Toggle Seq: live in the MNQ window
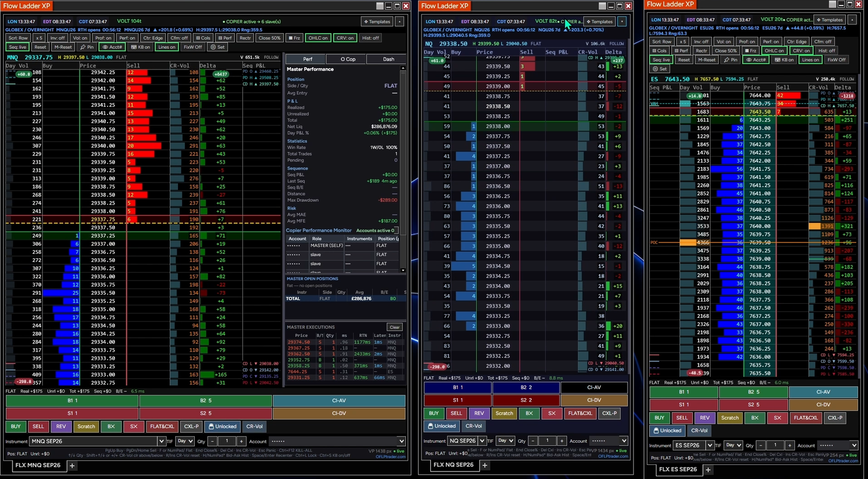 (x=17, y=47)
